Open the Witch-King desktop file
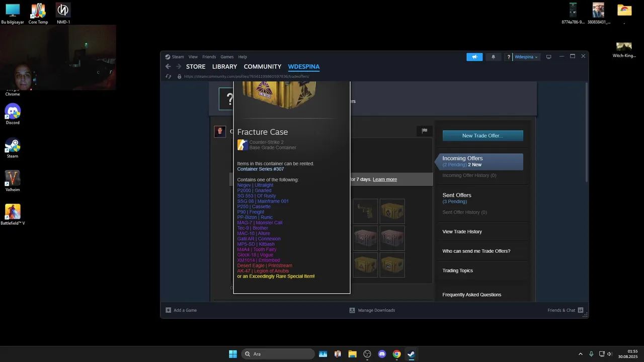644x362 pixels. (x=624, y=50)
